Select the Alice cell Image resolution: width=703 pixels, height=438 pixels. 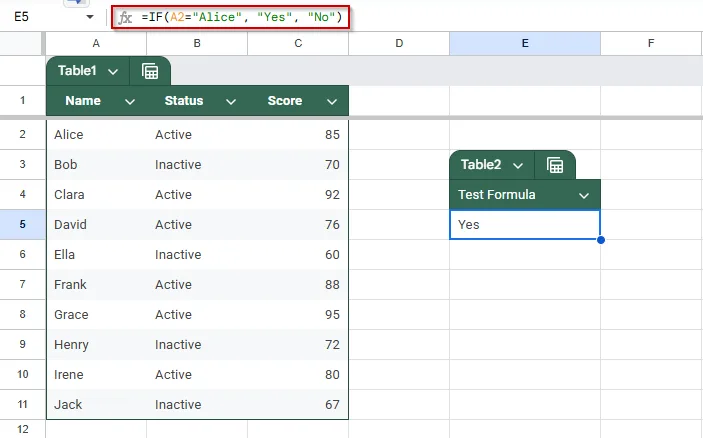[x=96, y=134]
